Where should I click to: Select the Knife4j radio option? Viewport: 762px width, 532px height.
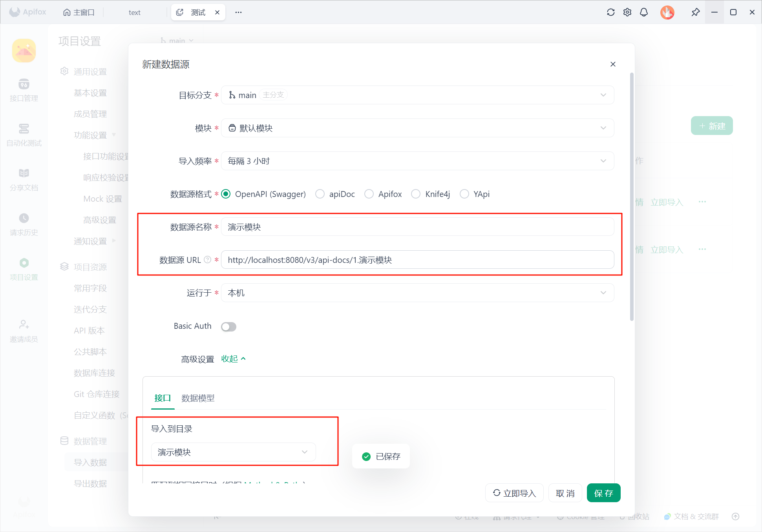[416, 194]
